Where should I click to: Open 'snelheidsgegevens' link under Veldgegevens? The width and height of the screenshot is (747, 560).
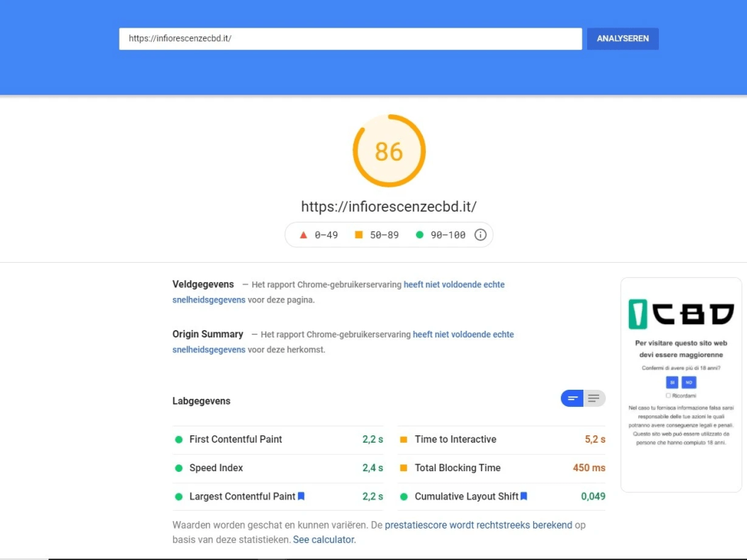point(208,299)
